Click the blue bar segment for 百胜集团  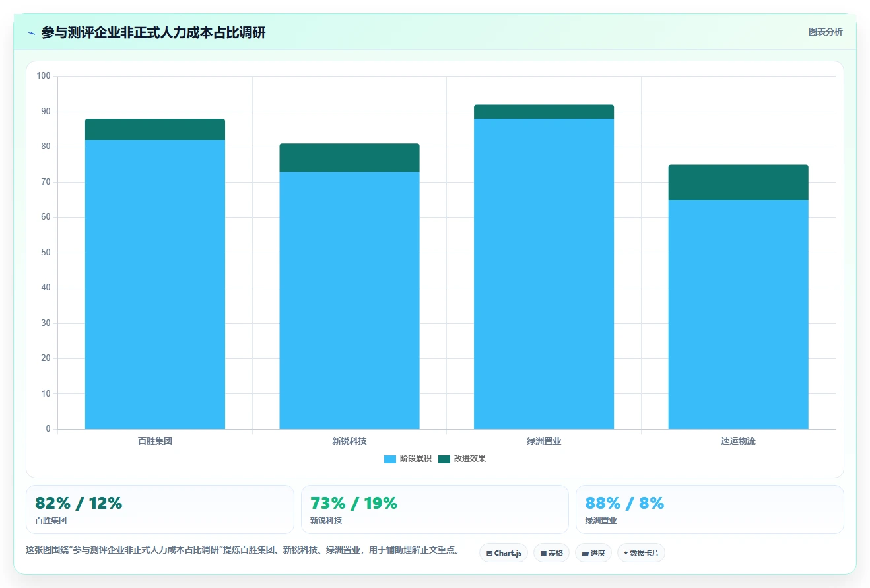click(155, 284)
